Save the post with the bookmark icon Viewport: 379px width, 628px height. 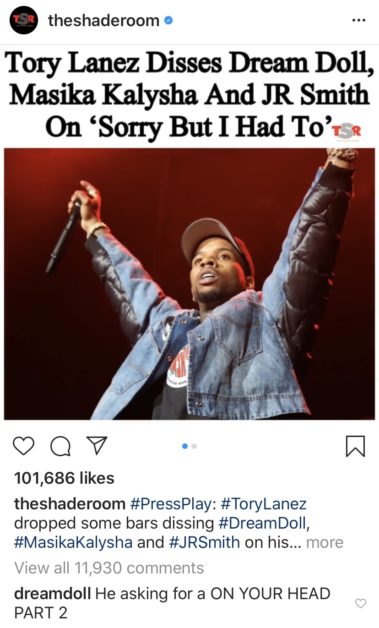tap(355, 446)
